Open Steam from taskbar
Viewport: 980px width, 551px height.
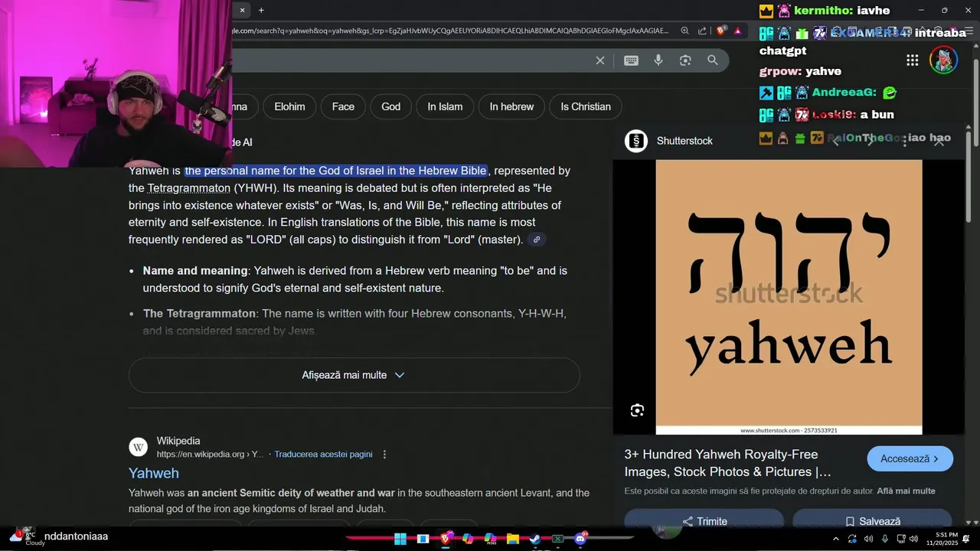click(x=535, y=539)
